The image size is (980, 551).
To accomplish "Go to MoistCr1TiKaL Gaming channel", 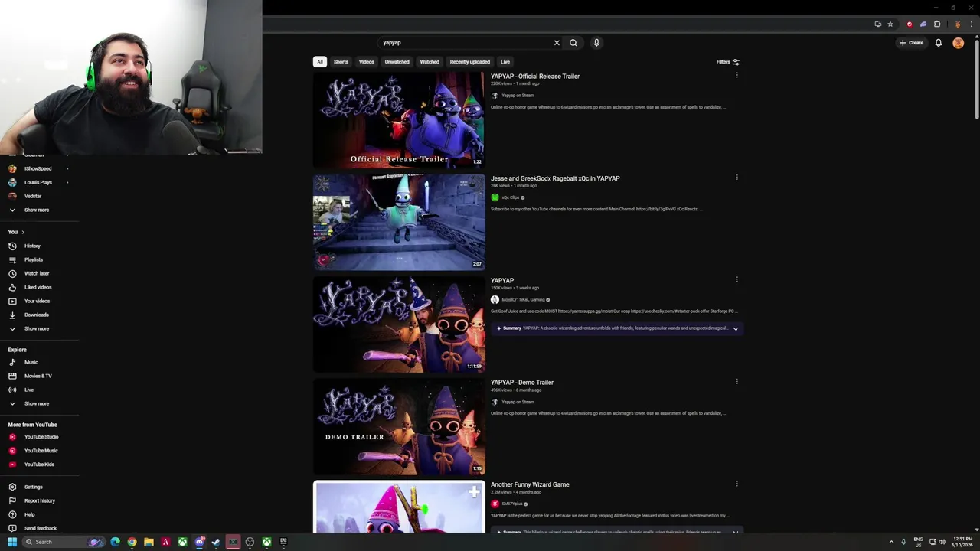I will coord(523,300).
